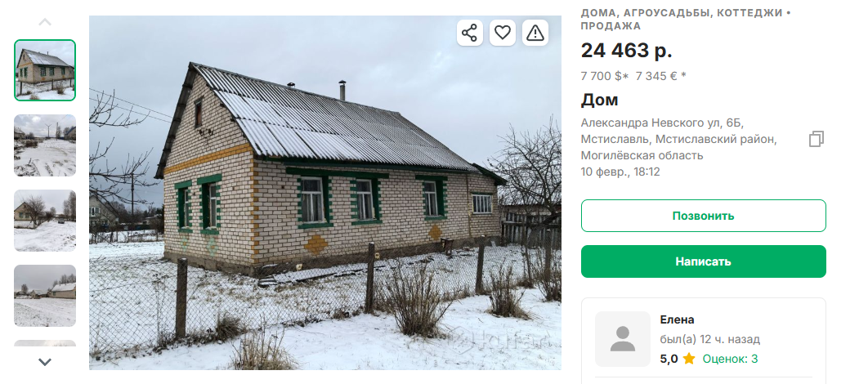Screen dimensions: 868x384
Task: Copy address with the copy icon
Action: [x=816, y=139]
